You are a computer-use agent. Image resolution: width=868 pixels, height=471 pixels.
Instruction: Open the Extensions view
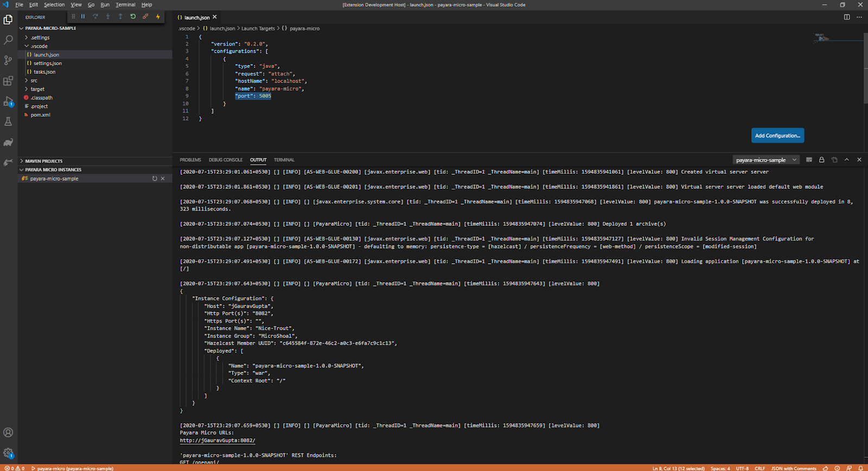8,81
